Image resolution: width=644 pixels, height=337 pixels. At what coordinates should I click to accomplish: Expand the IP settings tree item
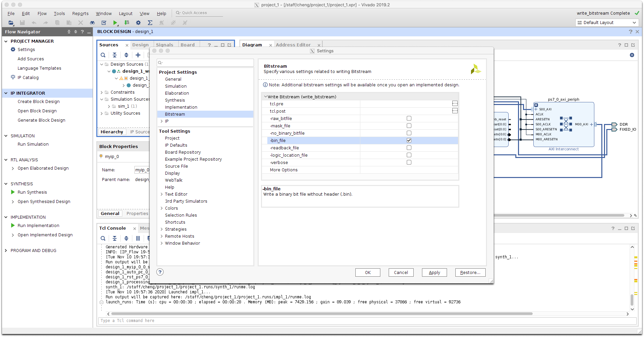click(x=162, y=121)
